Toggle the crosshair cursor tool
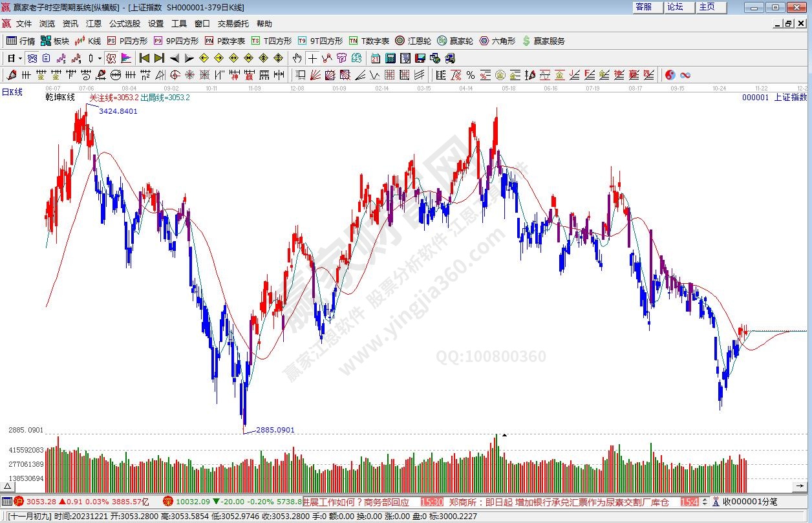Viewport: 812px width, 523px height. pos(312,58)
